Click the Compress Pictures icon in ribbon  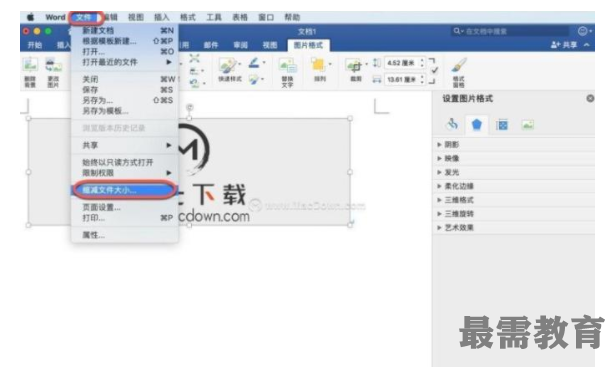point(194,59)
